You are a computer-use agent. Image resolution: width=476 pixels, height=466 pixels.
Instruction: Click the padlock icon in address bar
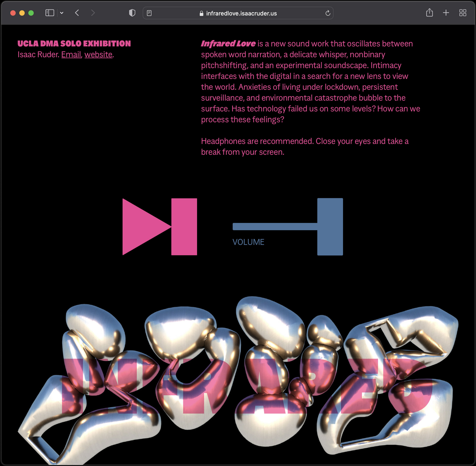(201, 13)
